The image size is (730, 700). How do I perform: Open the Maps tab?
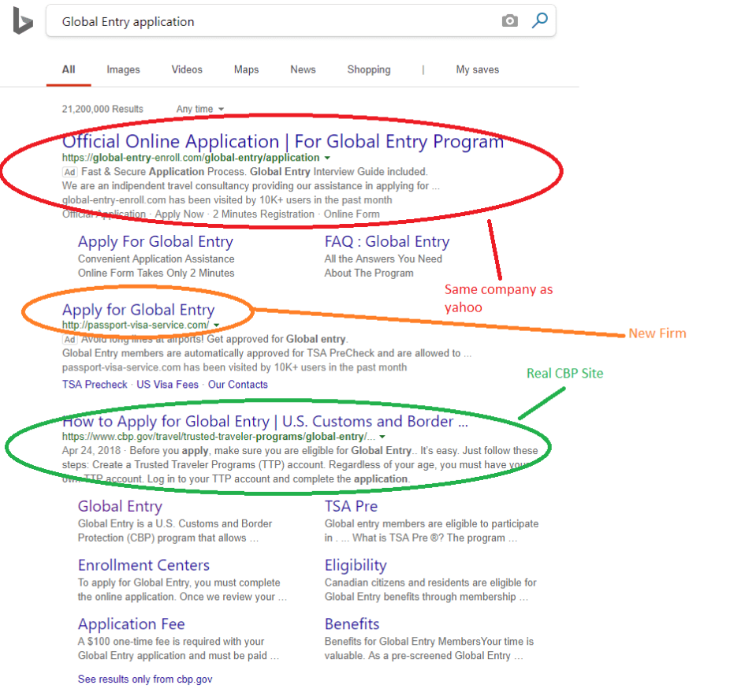(x=246, y=69)
